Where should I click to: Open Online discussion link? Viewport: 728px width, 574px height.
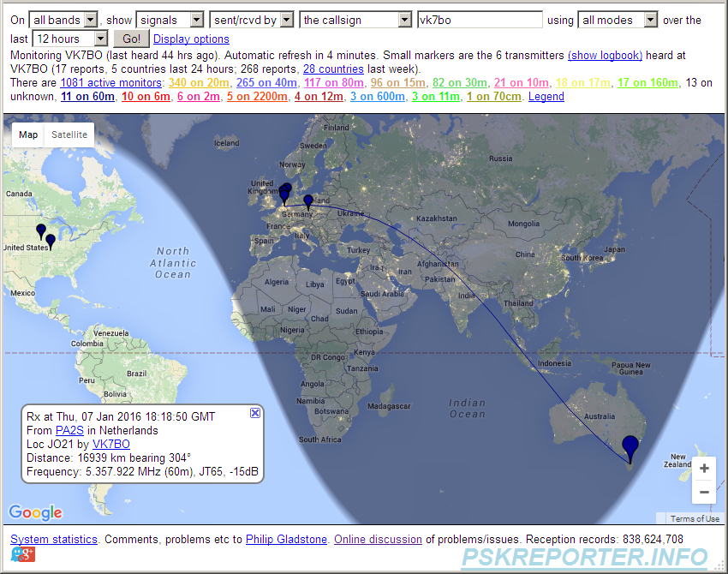tap(378, 539)
